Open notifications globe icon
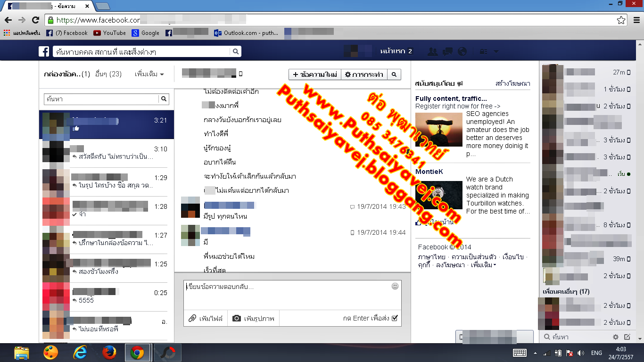Image resolution: width=644 pixels, height=362 pixels. [x=462, y=51]
